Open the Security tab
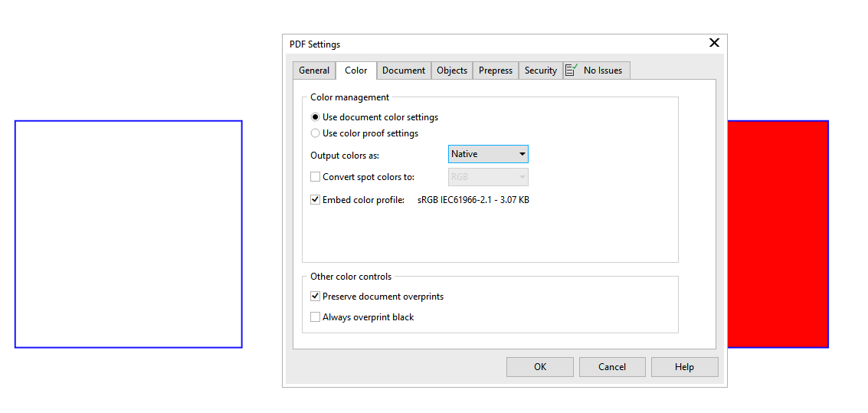The width and height of the screenshot is (868, 413). coord(541,70)
